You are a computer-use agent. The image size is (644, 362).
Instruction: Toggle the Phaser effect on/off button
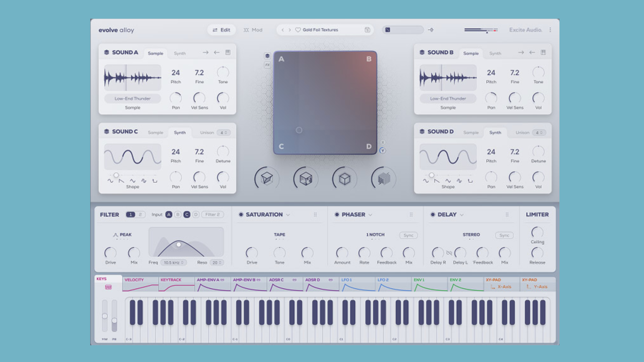pos(337,215)
